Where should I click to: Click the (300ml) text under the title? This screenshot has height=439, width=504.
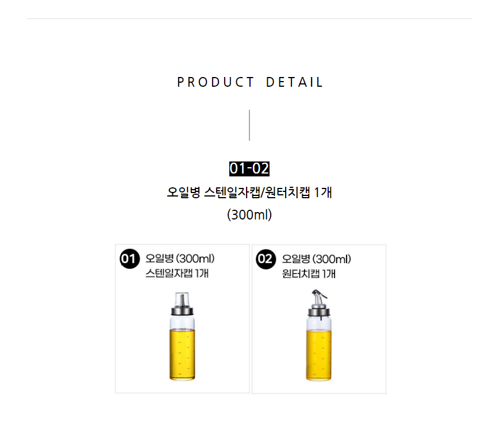click(249, 215)
